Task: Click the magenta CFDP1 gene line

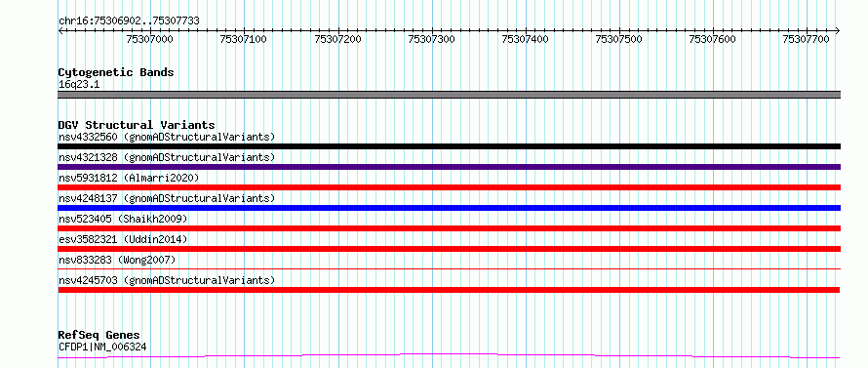Action: point(449,356)
